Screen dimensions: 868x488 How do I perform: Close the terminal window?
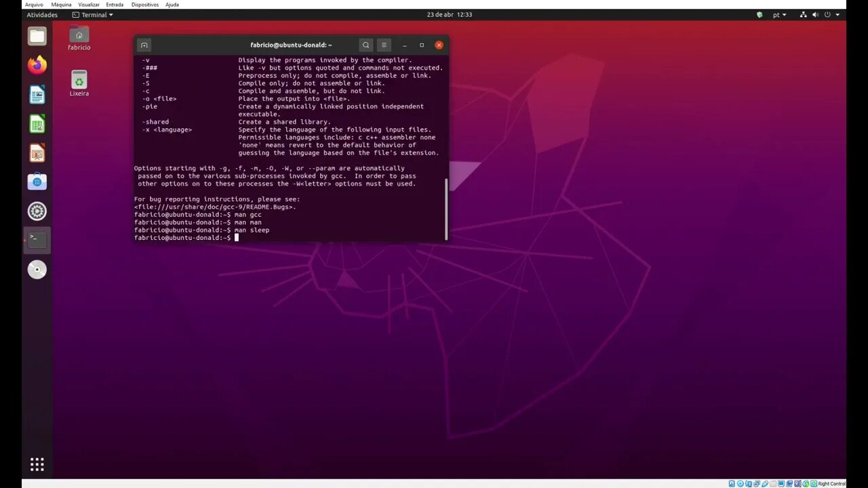point(439,45)
